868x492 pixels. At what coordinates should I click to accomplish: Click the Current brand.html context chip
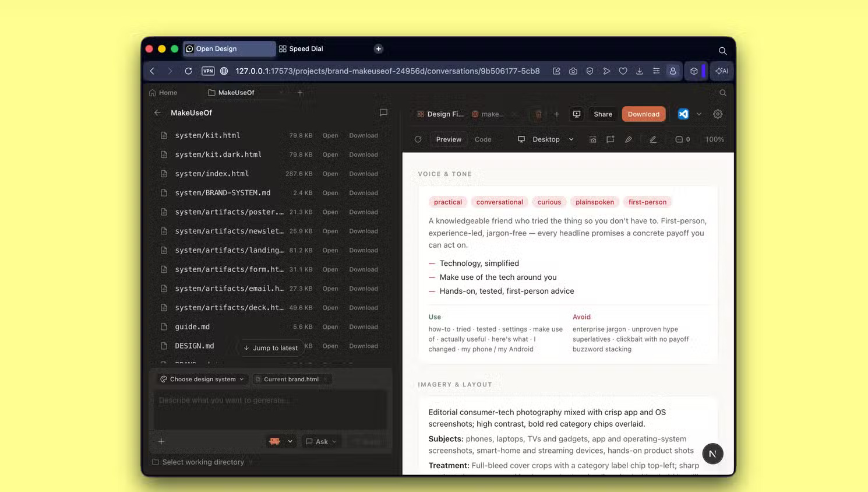pos(291,379)
